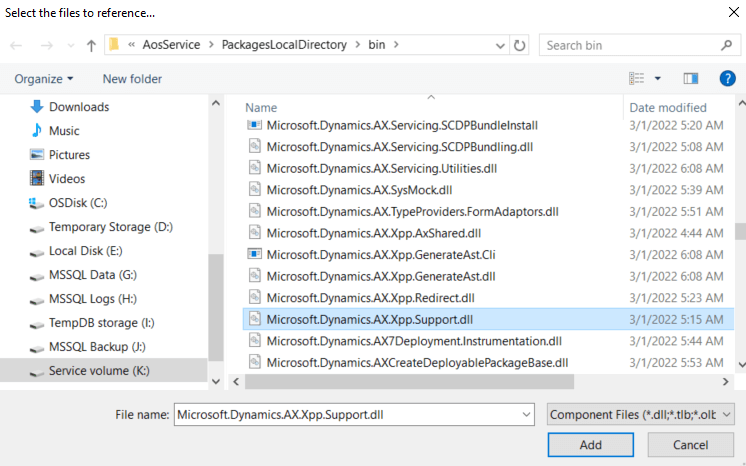
Task: Select Microsoft.Dynamics.AX.Servicing.Utilities.dll
Action: tap(382, 169)
